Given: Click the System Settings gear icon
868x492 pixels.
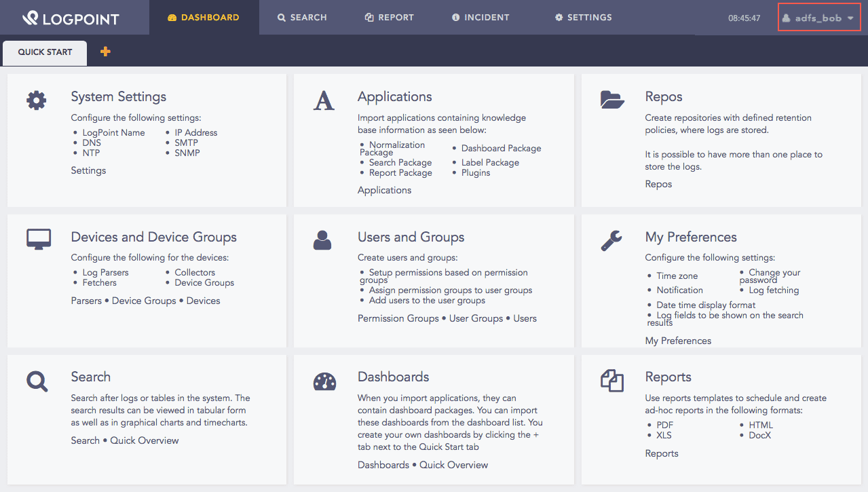Looking at the screenshot, I should point(37,100).
